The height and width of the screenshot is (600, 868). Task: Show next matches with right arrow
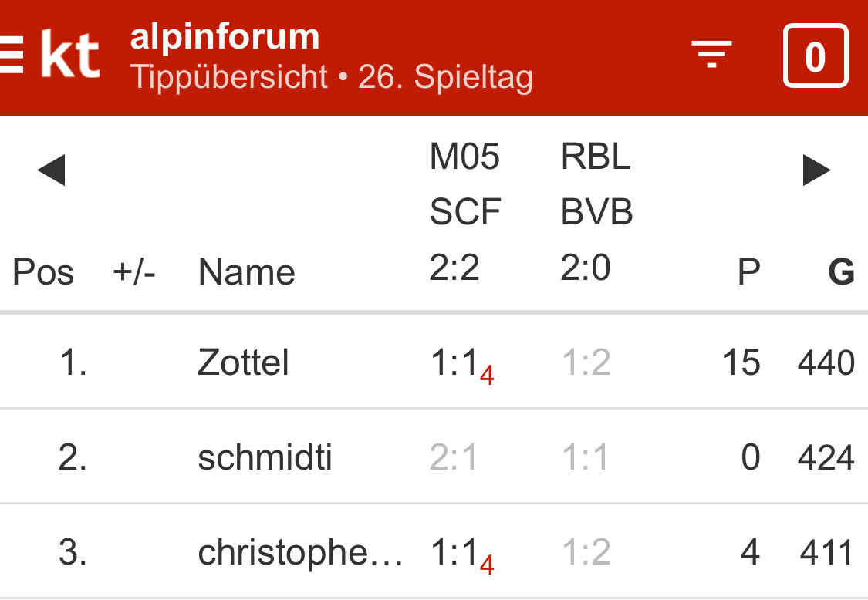click(816, 170)
